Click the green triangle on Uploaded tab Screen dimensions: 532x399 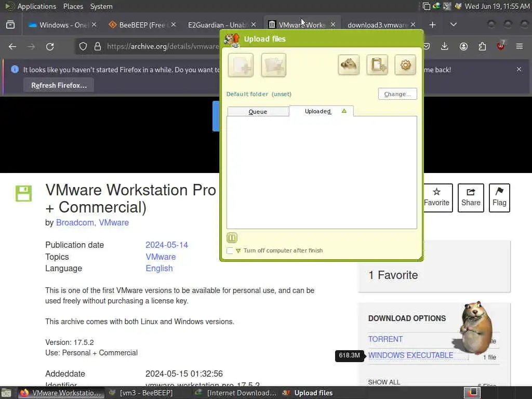pos(344,111)
